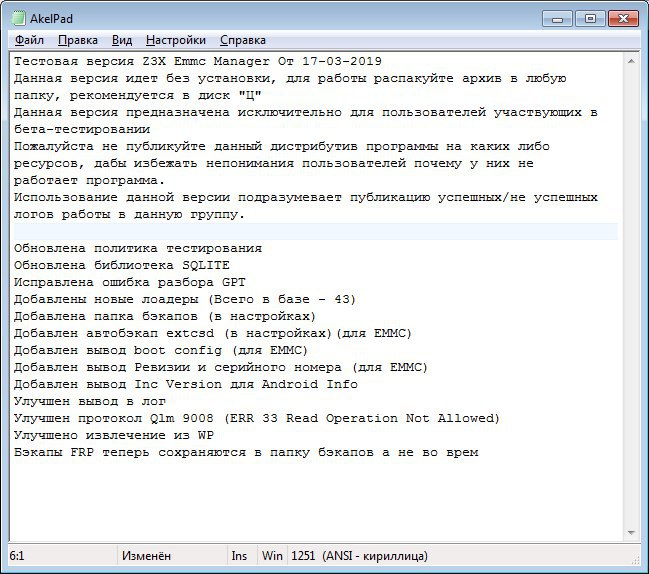The width and height of the screenshot is (649, 574).
Task: Click the resize grip in status bar corner
Action: point(635,560)
